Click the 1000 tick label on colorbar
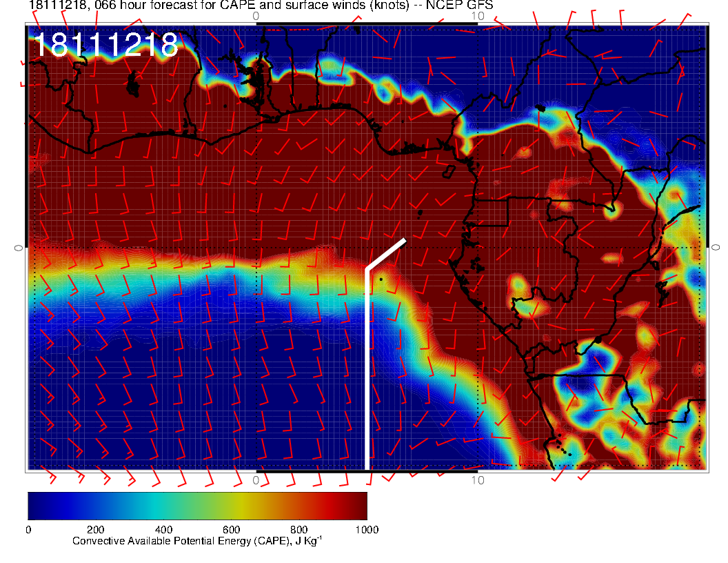The height and width of the screenshot is (563, 728). point(365,530)
